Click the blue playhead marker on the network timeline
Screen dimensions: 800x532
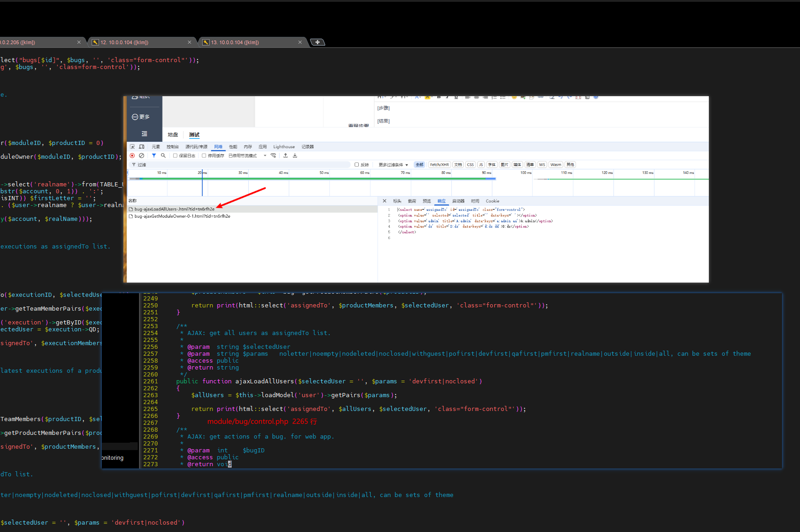point(202,183)
